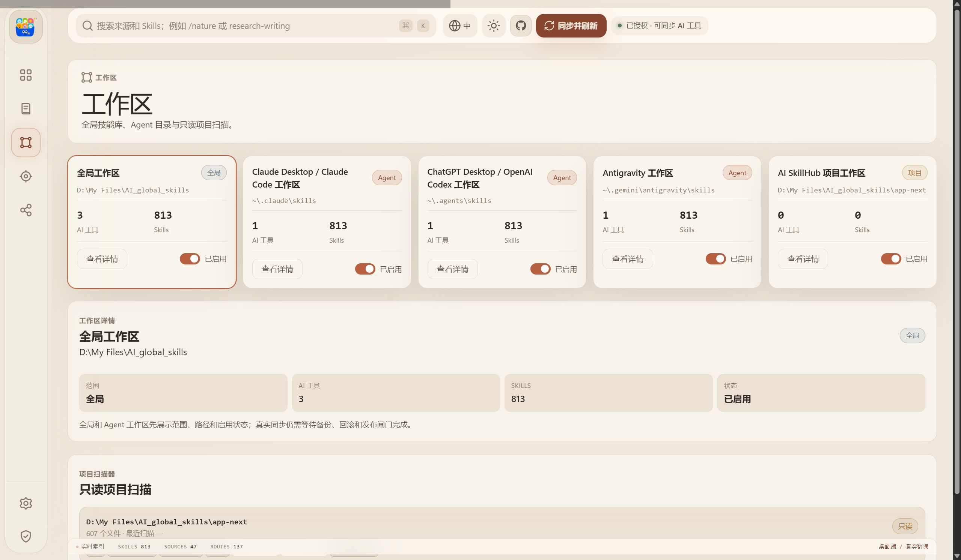
Task: Click the ~\.agents\skills path
Action: point(459,201)
